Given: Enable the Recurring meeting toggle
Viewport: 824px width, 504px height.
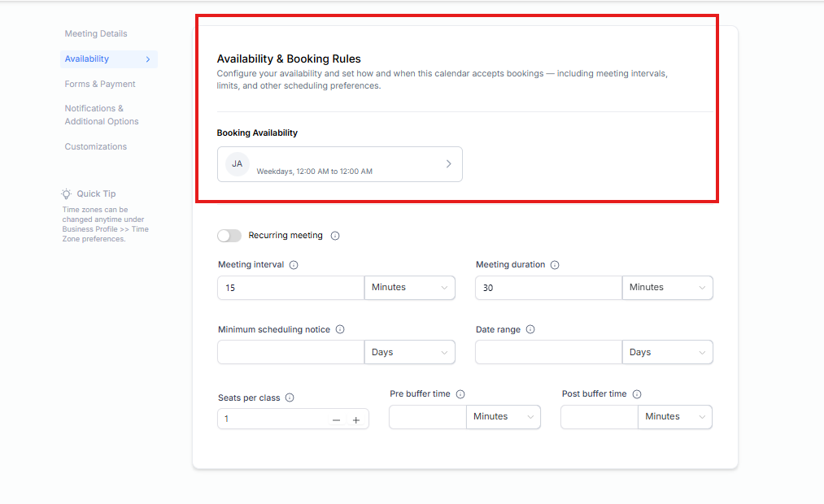Looking at the screenshot, I should pyautogui.click(x=229, y=236).
